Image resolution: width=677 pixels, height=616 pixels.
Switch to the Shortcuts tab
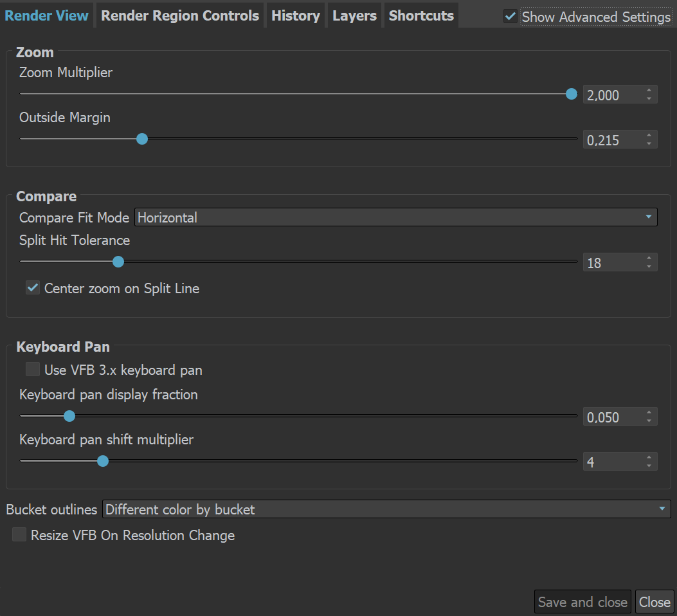(x=420, y=15)
